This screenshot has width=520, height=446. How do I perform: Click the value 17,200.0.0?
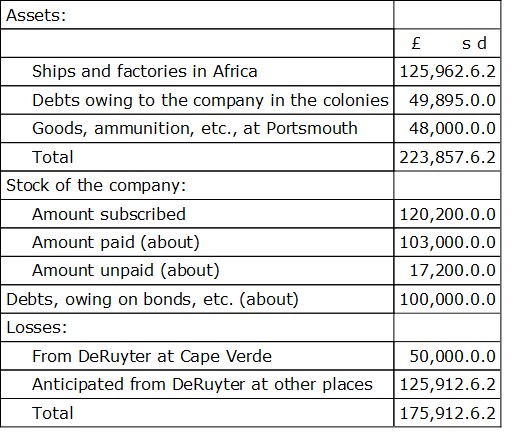(452, 270)
